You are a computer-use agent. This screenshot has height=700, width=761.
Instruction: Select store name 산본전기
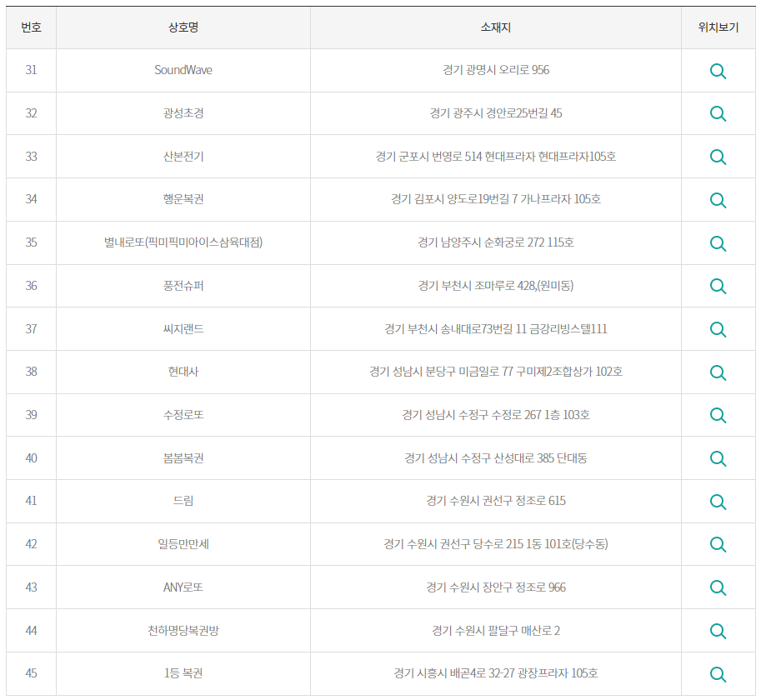click(x=183, y=156)
